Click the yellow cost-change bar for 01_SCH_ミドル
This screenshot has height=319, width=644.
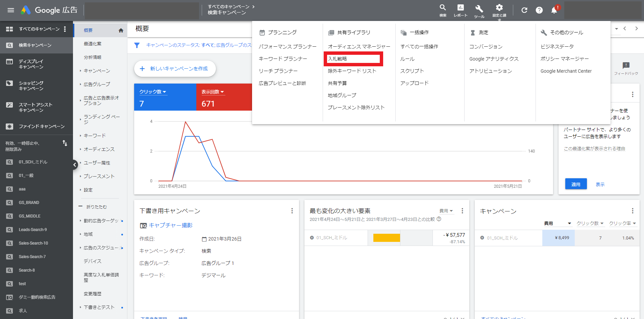(x=387, y=238)
